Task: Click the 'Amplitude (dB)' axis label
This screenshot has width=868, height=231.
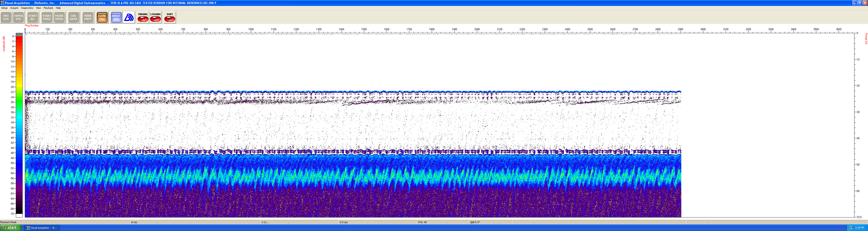Action: 4,44
